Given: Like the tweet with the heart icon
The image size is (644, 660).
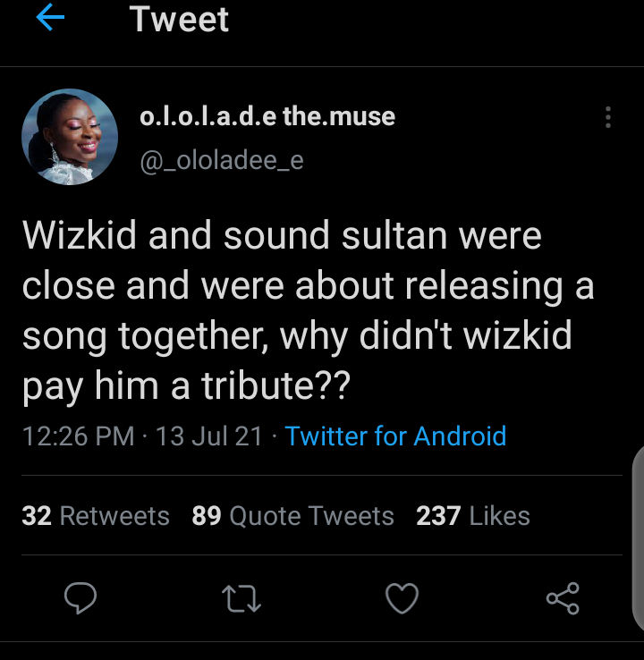Looking at the screenshot, I should click(402, 598).
